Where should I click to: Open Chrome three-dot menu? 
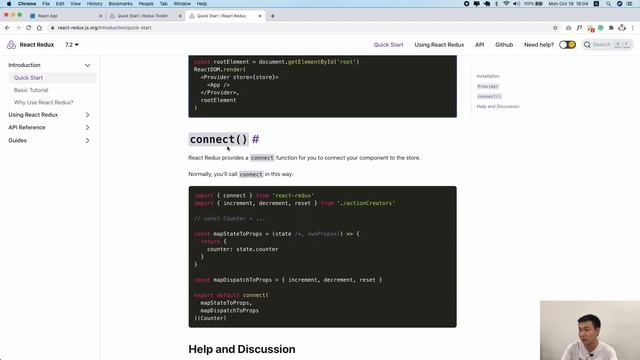click(x=633, y=28)
